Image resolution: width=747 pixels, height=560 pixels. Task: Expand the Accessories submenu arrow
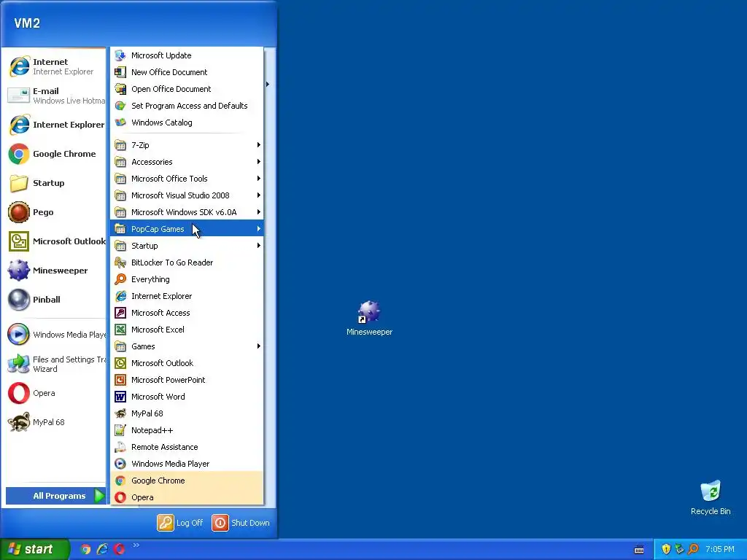tap(259, 162)
